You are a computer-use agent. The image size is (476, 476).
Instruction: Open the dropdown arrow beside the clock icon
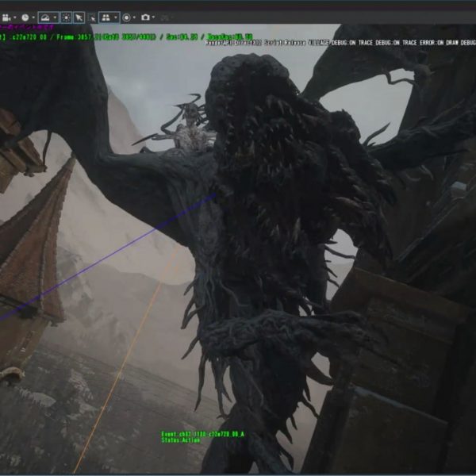coord(33,17)
